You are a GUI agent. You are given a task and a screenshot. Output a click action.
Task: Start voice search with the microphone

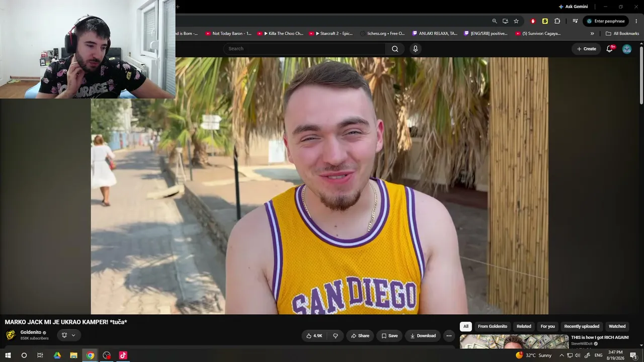[415, 49]
